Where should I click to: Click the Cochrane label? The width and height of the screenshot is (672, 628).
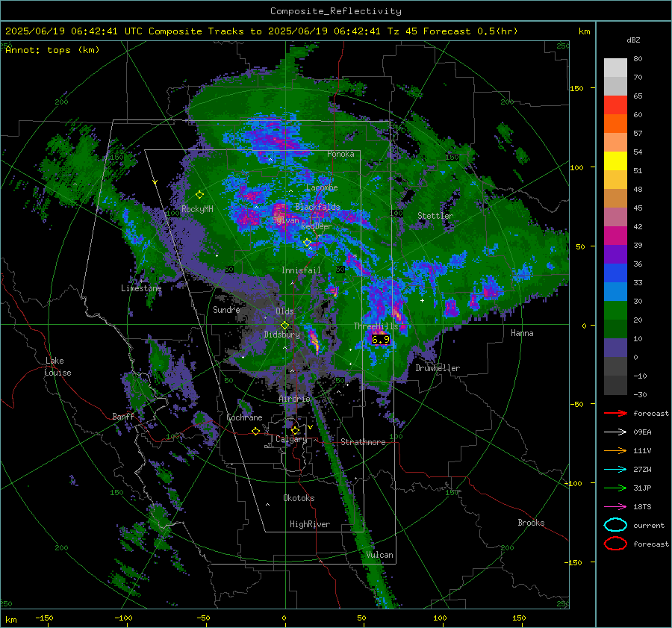[x=244, y=417]
